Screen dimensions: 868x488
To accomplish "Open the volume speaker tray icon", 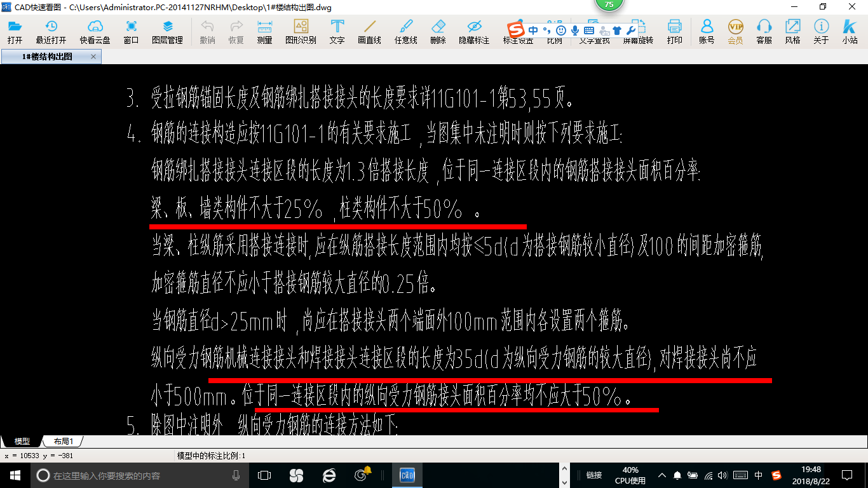I will (724, 475).
